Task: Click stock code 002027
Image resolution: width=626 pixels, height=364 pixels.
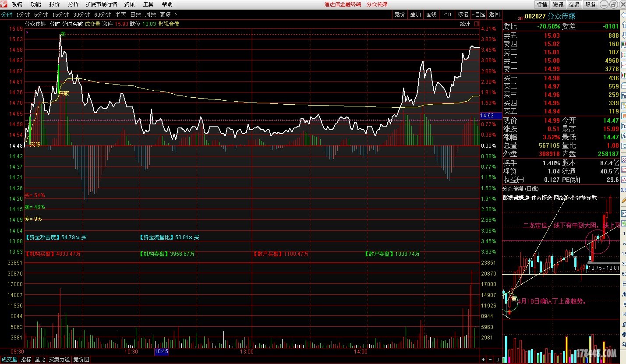Action: point(535,16)
